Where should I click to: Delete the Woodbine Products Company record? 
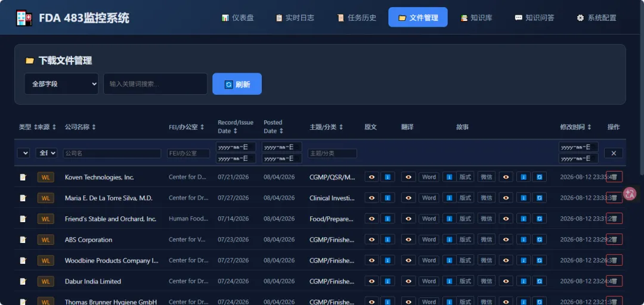tap(614, 260)
